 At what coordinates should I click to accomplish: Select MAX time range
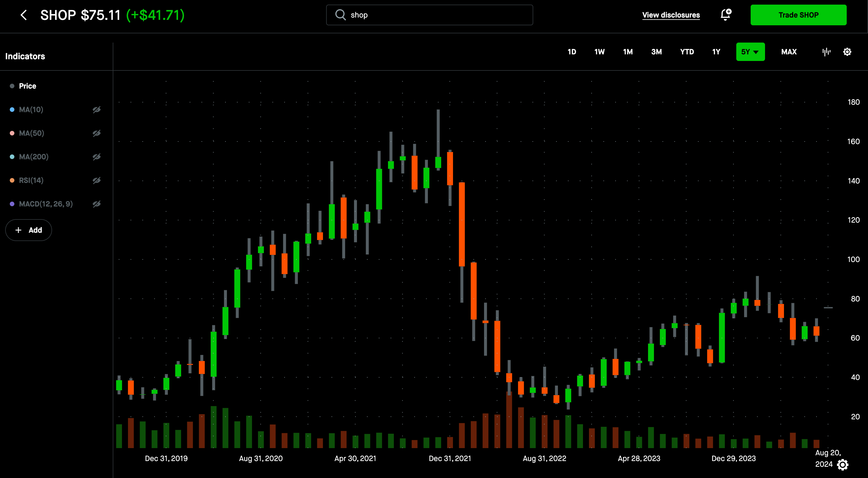789,52
